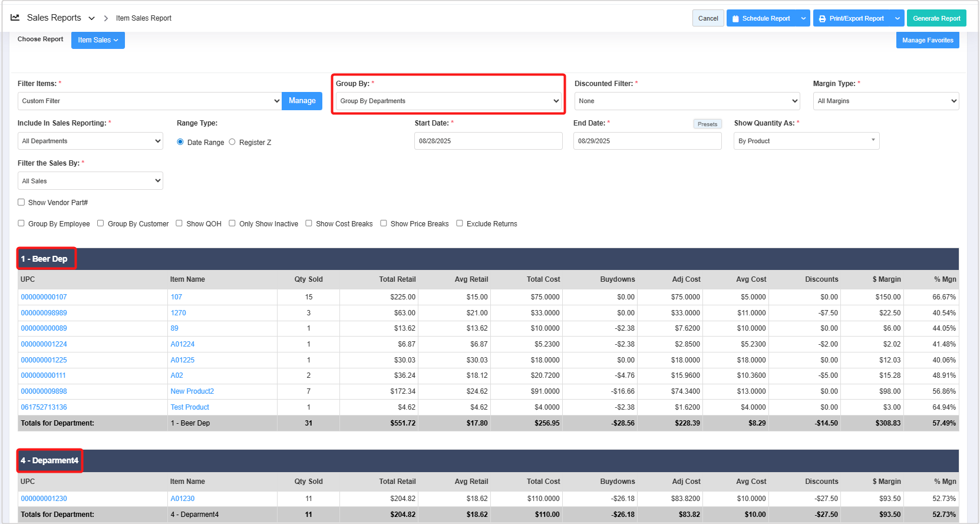Image resolution: width=980 pixels, height=524 pixels.
Task: Expand the Discounted Filter dropdown
Action: click(x=687, y=101)
